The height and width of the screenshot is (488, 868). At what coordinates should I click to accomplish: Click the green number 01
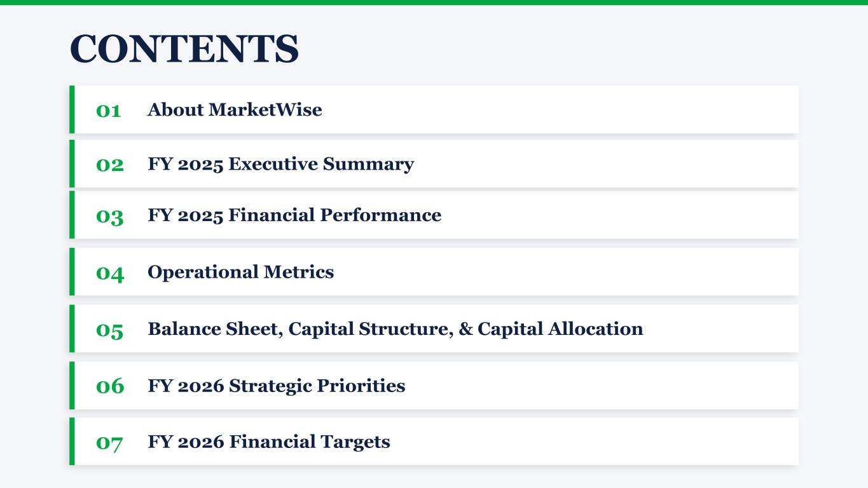click(109, 111)
